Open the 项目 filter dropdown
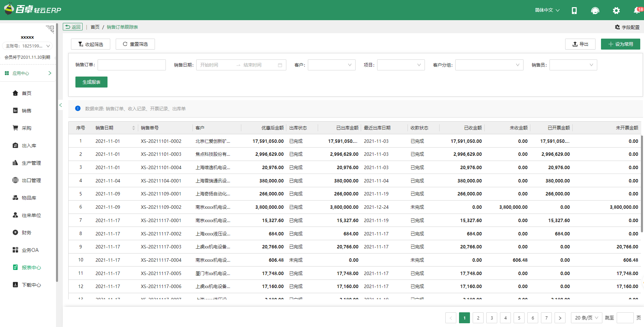This screenshot has height=327, width=644. [x=401, y=65]
